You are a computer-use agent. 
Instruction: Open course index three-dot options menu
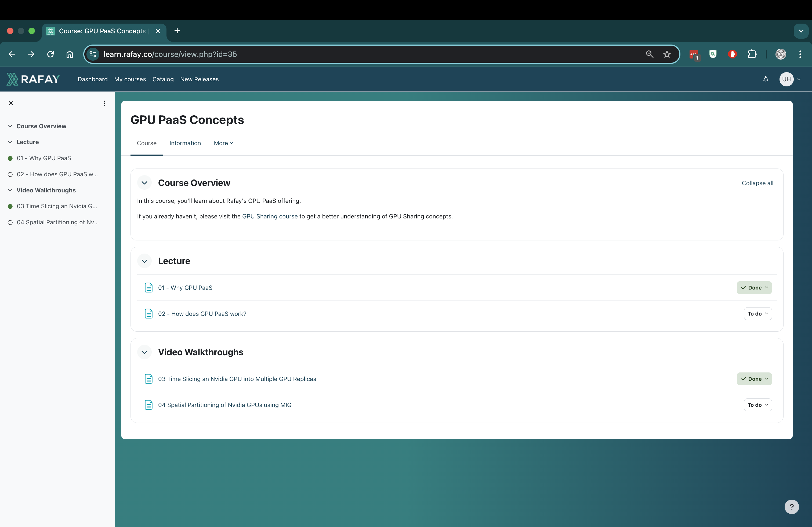pyautogui.click(x=104, y=103)
